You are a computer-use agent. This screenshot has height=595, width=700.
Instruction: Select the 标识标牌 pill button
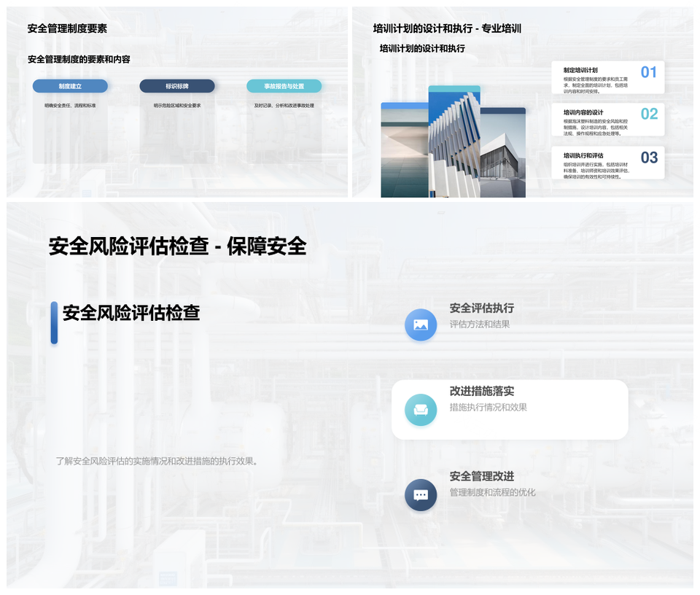point(177,86)
